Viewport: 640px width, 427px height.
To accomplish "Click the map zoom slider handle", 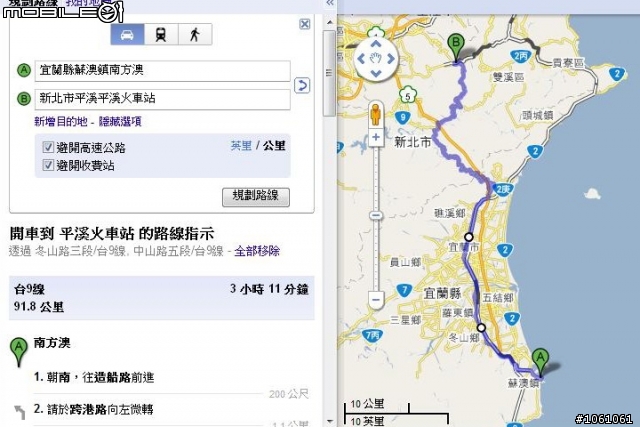I will (376, 216).
